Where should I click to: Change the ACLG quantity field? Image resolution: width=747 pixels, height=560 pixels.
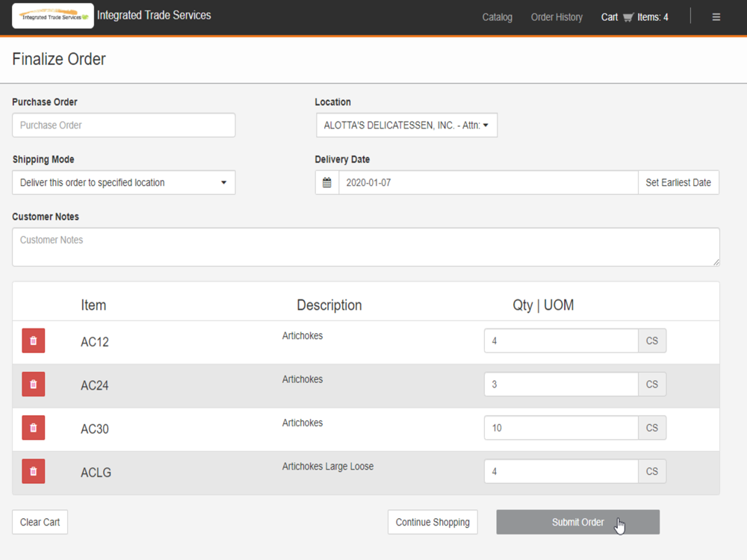561,471
